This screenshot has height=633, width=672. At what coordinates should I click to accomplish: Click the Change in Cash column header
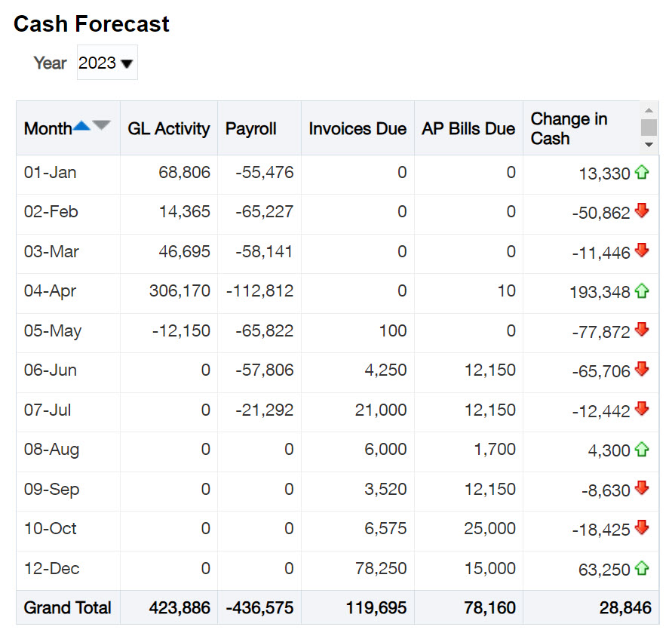(569, 129)
